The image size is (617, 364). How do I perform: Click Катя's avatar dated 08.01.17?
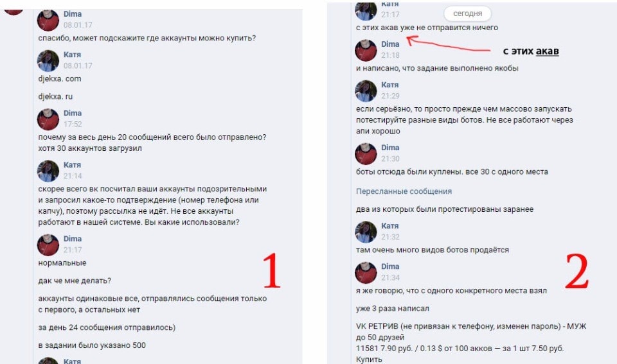[x=48, y=60]
